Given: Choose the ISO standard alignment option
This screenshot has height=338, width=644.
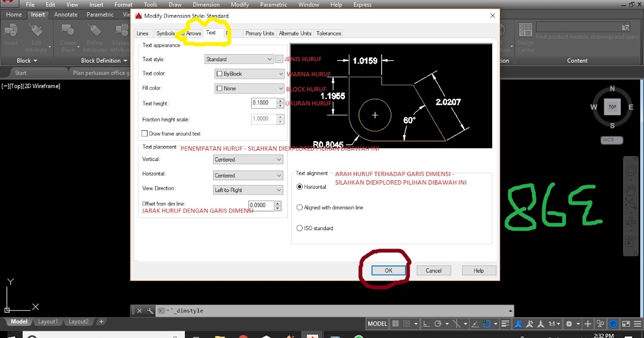Looking at the screenshot, I should (299, 227).
